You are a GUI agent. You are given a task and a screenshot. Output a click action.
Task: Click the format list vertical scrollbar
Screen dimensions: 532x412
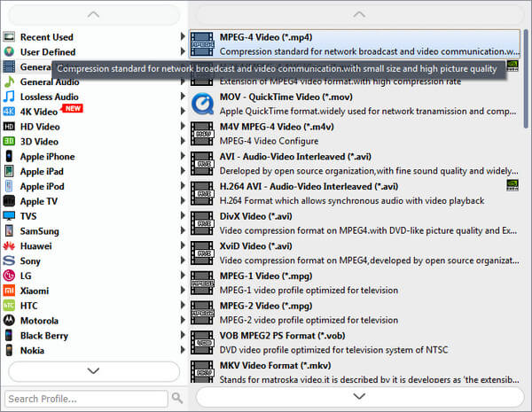(x=526, y=79)
